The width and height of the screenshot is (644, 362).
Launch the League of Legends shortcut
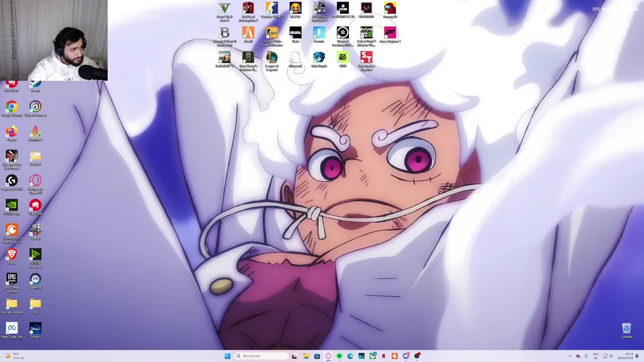272,61
